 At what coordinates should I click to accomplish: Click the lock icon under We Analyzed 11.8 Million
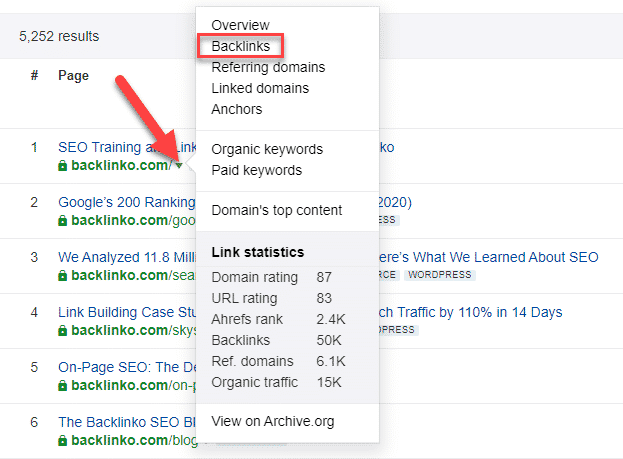pos(63,275)
